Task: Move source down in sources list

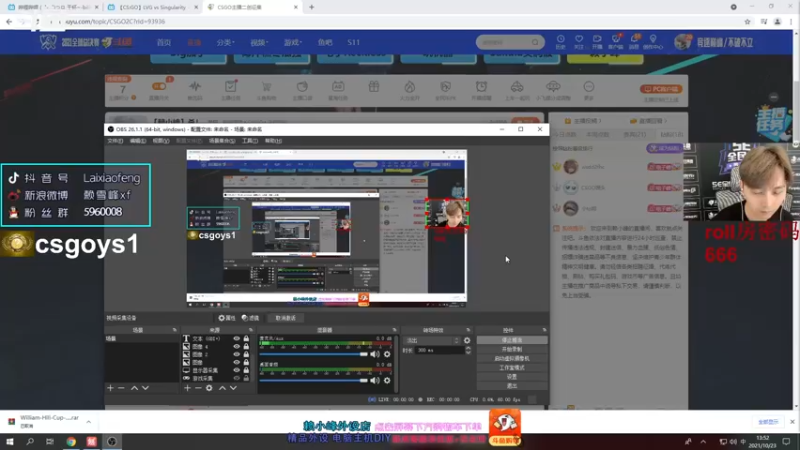Action: (233, 388)
